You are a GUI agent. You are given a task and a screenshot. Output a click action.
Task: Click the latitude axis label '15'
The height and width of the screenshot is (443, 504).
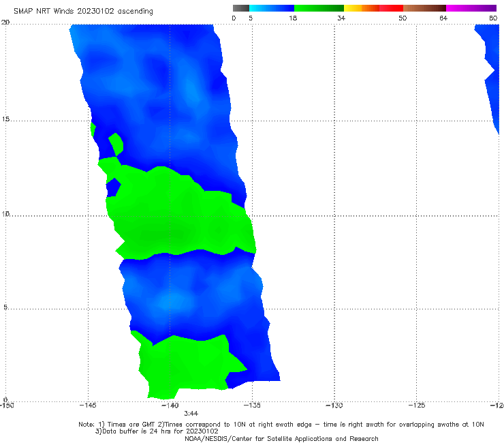[5, 119]
